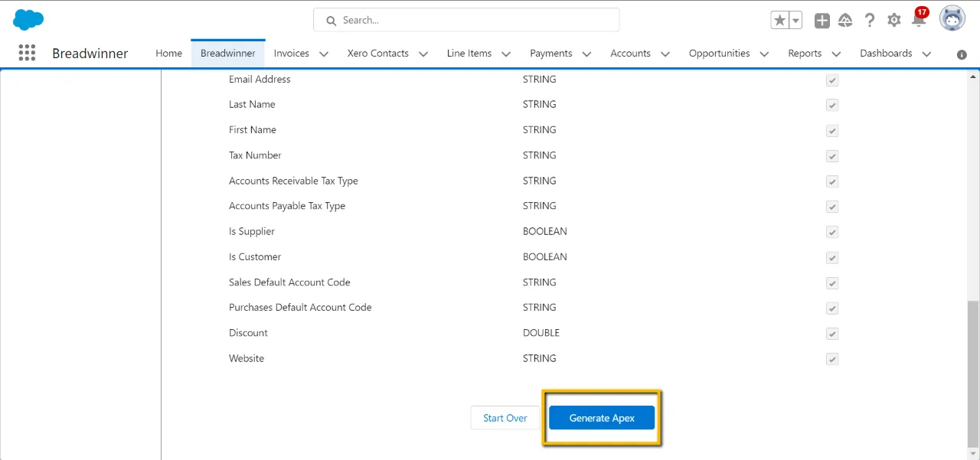Toggle the Is Customer row checkbox
Image resolution: width=980 pixels, height=460 pixels.
click(x=832, y=257)
